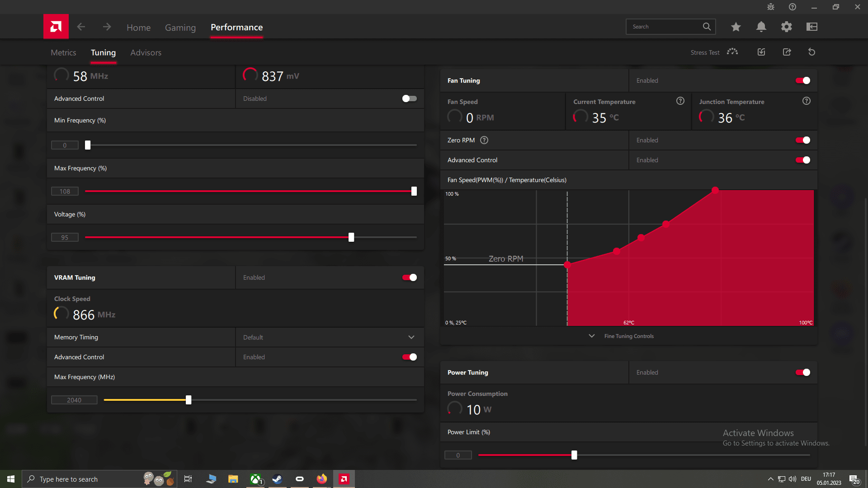The width and height of the screenshot is (868, 488).
Task: Click the bug report icon
Action: click(x=770, y=7)
